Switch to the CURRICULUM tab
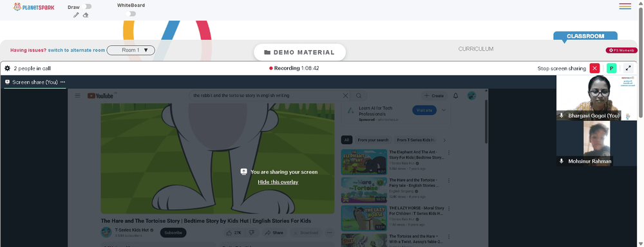 click(476, 49)
